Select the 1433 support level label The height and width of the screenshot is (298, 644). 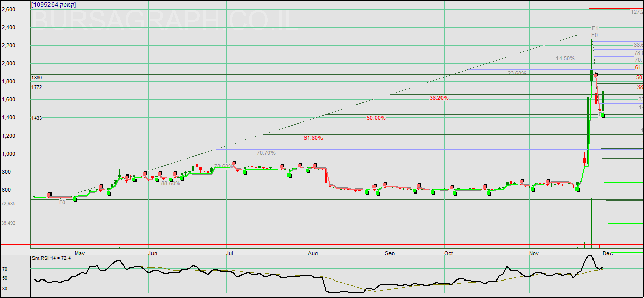coord(37,118)
